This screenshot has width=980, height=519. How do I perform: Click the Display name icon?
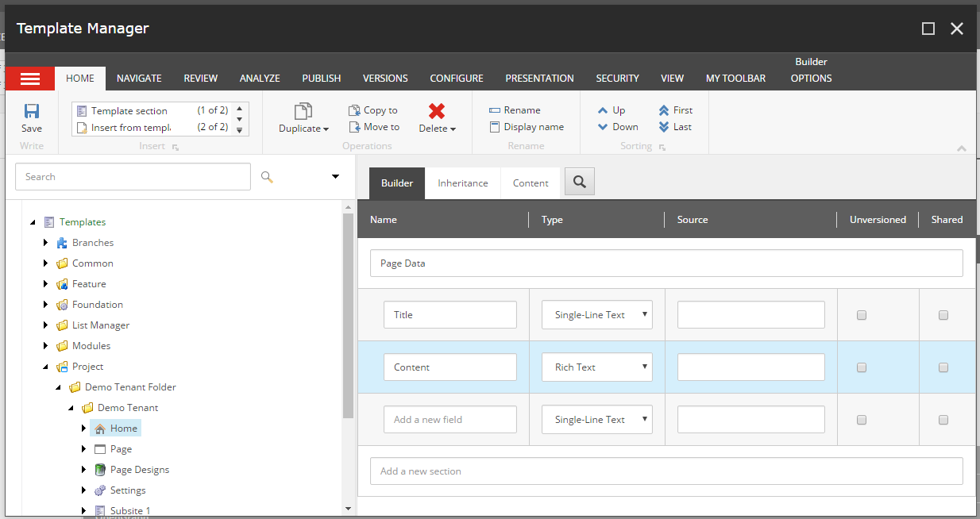point(495,127)
